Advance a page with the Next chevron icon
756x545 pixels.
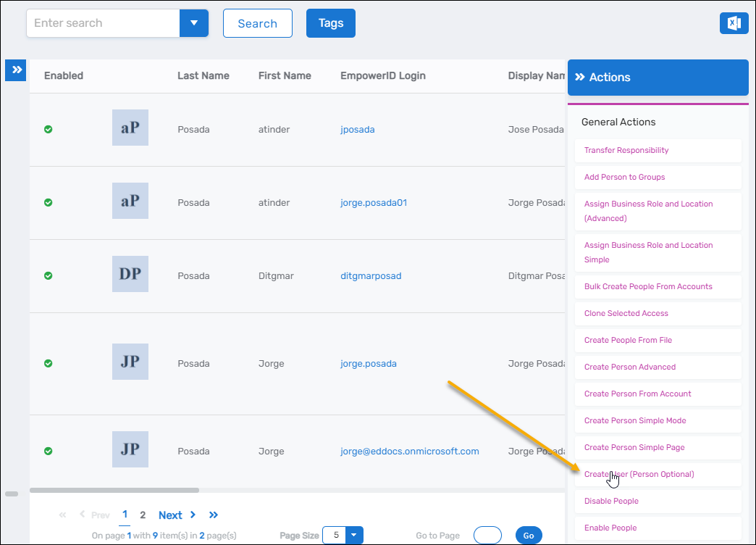tap(193, 515)
